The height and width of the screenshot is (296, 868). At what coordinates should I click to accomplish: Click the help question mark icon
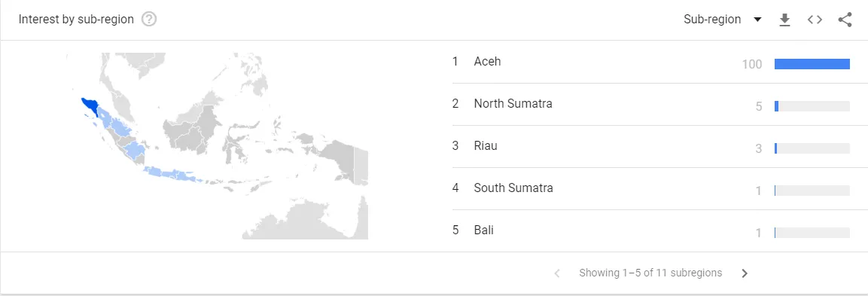[149, 20]
